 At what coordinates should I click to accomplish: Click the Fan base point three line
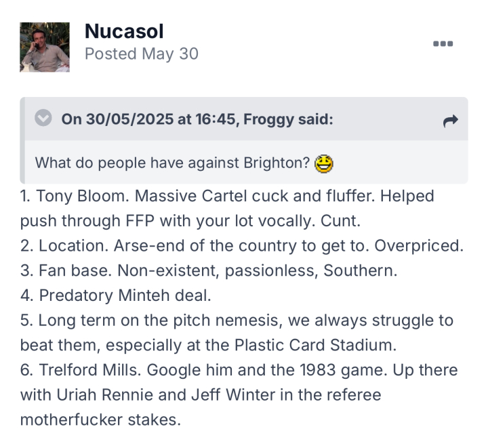[209, 270]
